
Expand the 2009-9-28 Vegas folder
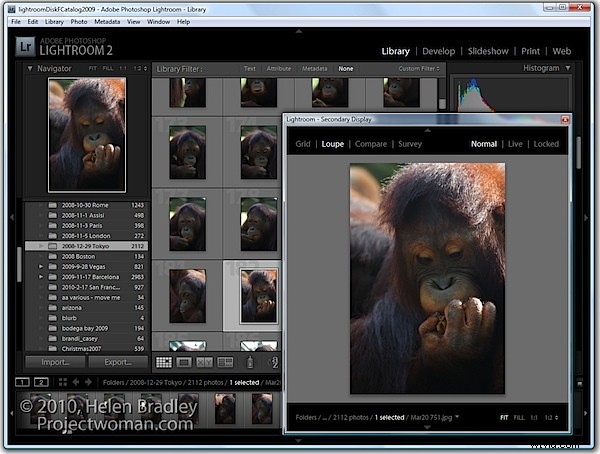(41, 266)
